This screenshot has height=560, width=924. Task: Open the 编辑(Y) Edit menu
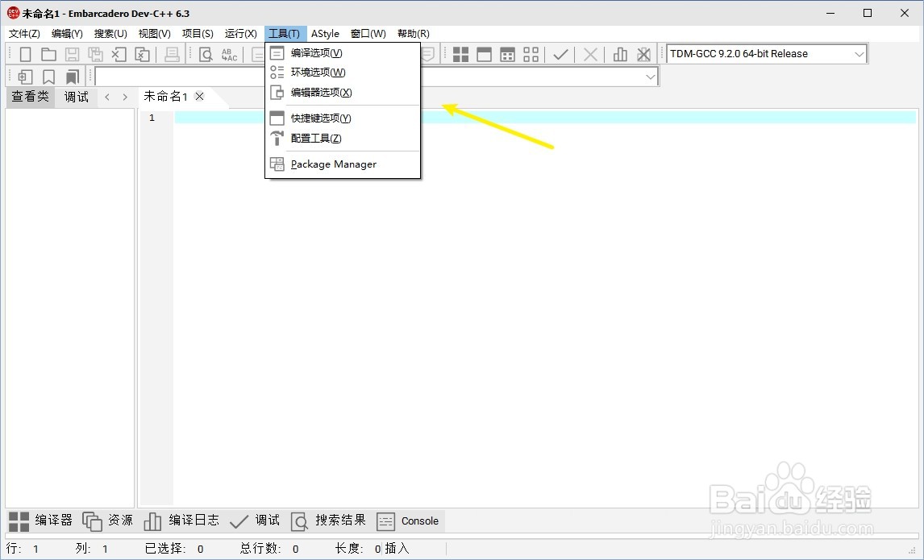click(x=67, y=34)
